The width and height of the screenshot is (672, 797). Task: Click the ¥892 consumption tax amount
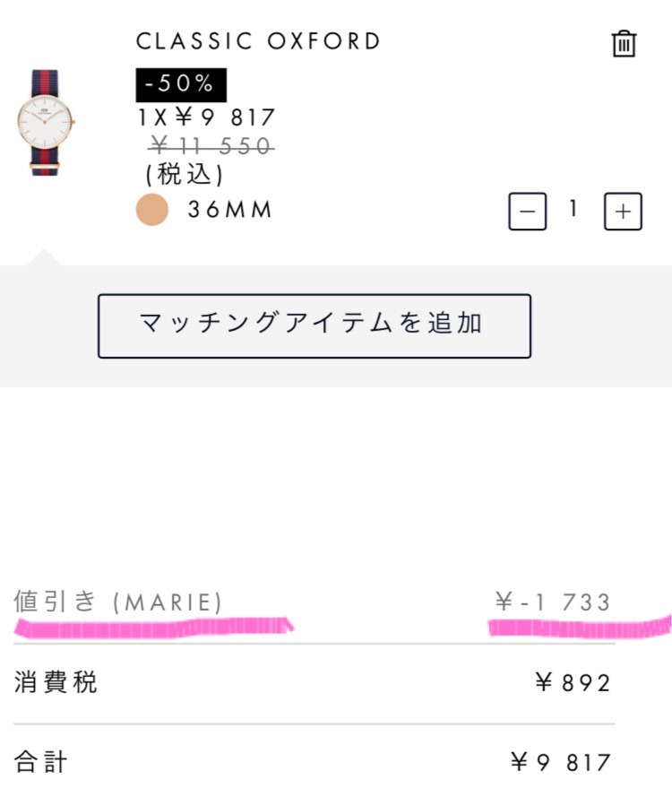tap(573, 683)
